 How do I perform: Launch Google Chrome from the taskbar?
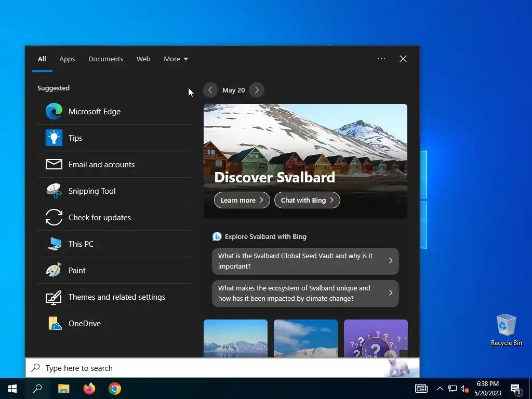pos(115,389)
